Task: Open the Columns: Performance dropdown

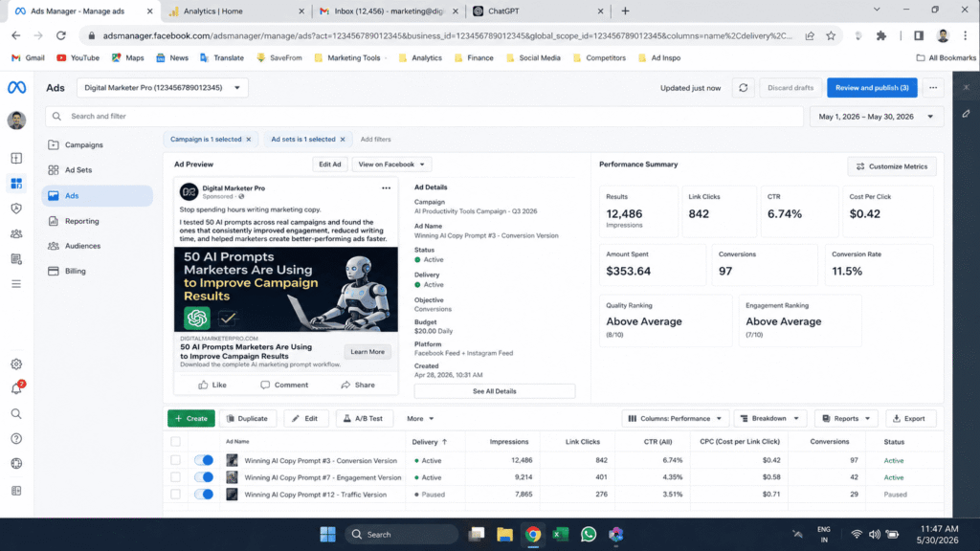Action: (675, 419)
